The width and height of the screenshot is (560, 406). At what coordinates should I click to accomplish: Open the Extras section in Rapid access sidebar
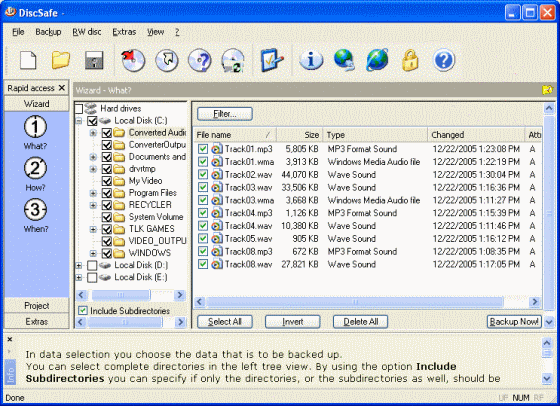pyautogui.click(x=36, y=321)
